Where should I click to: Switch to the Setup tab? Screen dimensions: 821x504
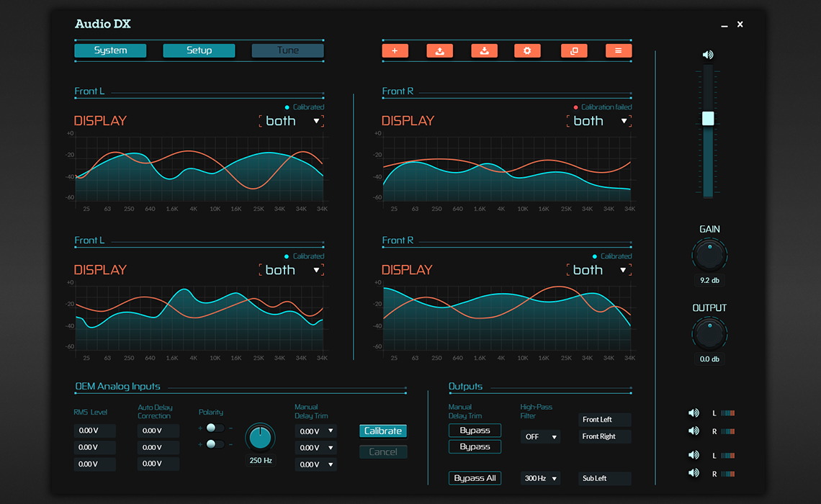[199, 50]
